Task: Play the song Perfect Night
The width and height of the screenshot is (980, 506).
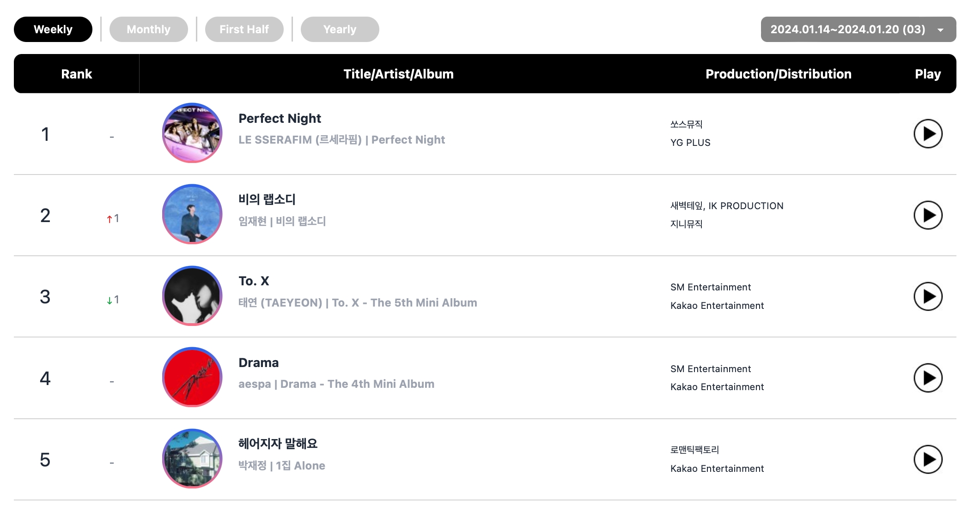Action: [927, 134]
